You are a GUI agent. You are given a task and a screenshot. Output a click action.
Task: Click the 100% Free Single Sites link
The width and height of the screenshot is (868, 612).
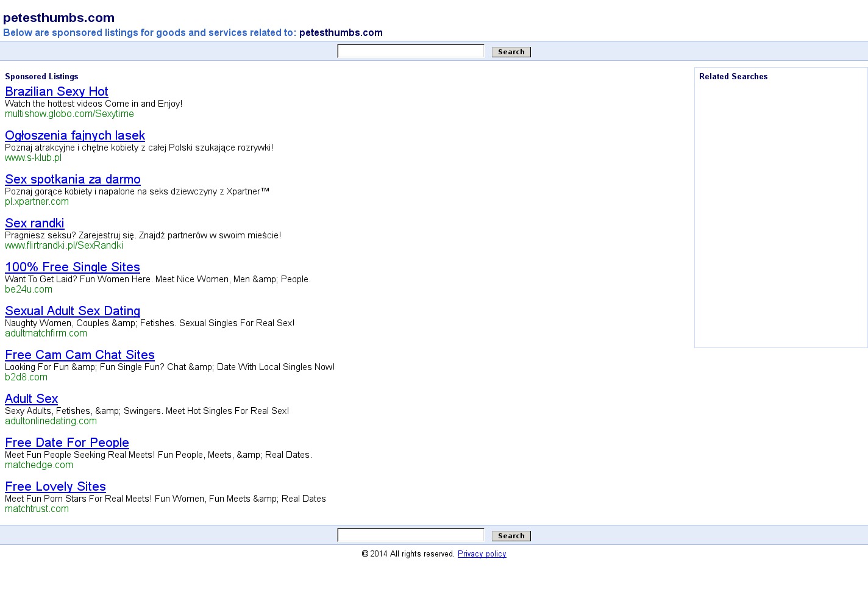[x=73, y=267]
